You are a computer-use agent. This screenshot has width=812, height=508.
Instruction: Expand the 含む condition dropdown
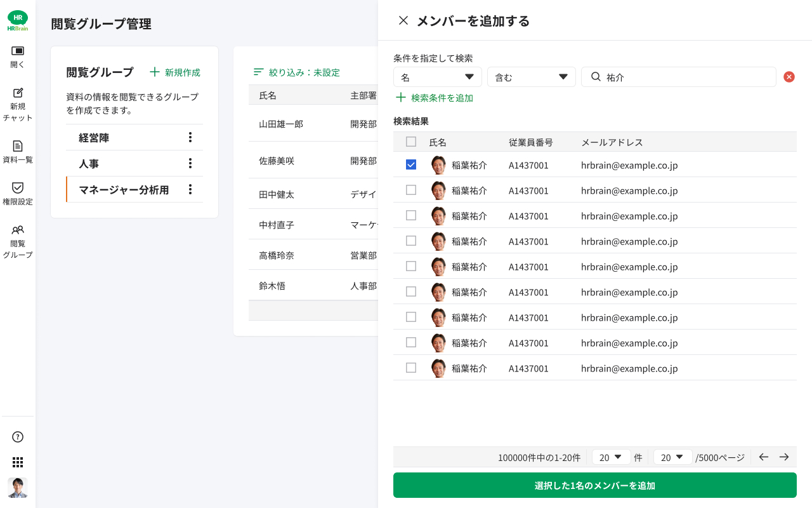[531, 77]
